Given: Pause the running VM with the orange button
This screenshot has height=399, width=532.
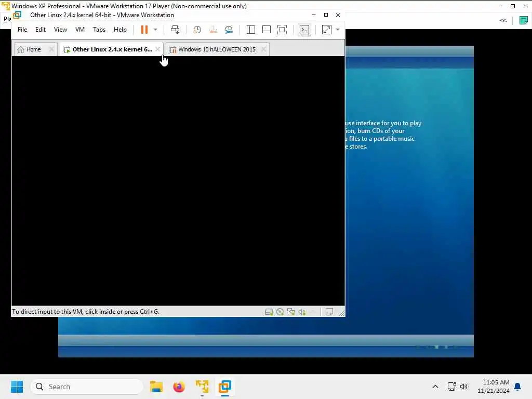Looking at the screenshot, I should (144, 30).
